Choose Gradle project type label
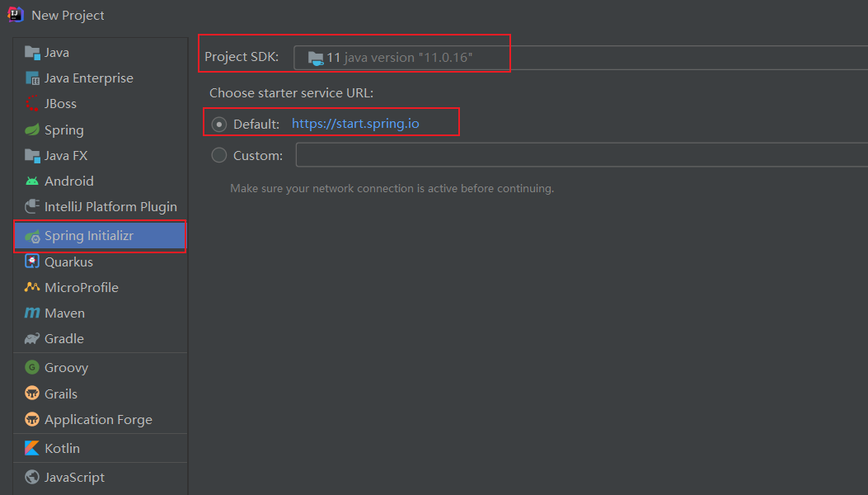 (x=63, y=339)
